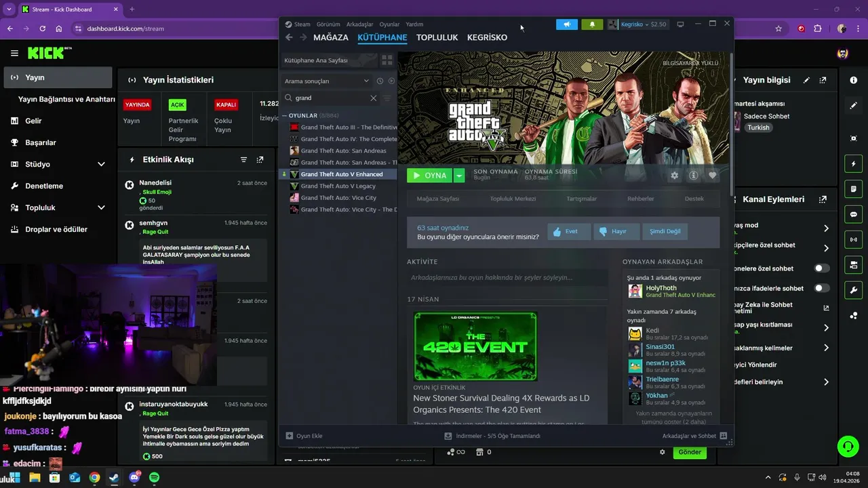Open the Rehberler game tab
The image size is (868, 488).
tap(641, 199)
